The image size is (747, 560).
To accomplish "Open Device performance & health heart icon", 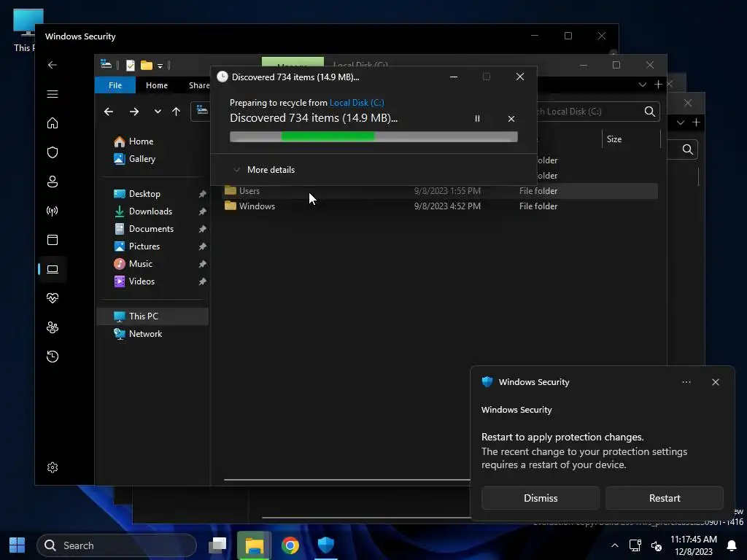I will tap(53, 298).
